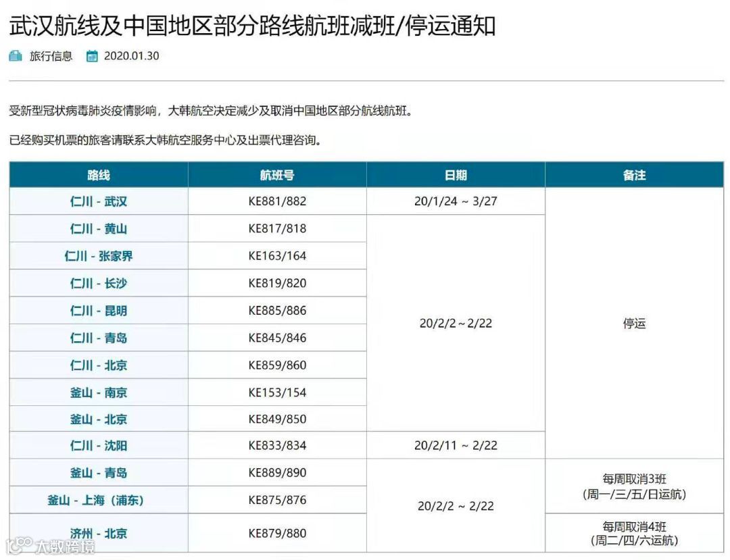This screenshot has width=730, height=560.
Task: Click flight number KE845/846
Action: [278, 338]
